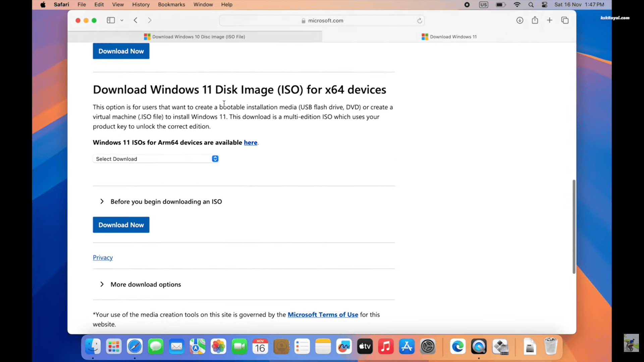Open the Wi-Fi menu
Viewport: 644px width, 362px height.
[x=517, y=5]
